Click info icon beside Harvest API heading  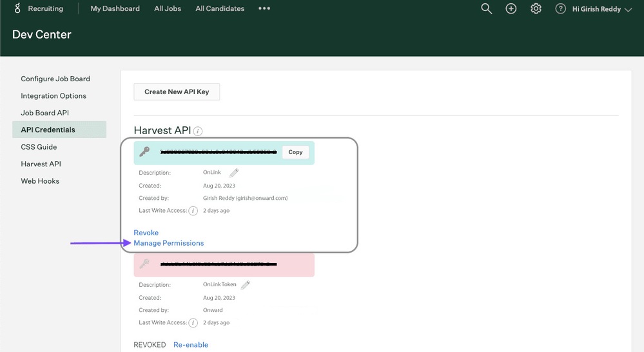click(x=197, y=132)
